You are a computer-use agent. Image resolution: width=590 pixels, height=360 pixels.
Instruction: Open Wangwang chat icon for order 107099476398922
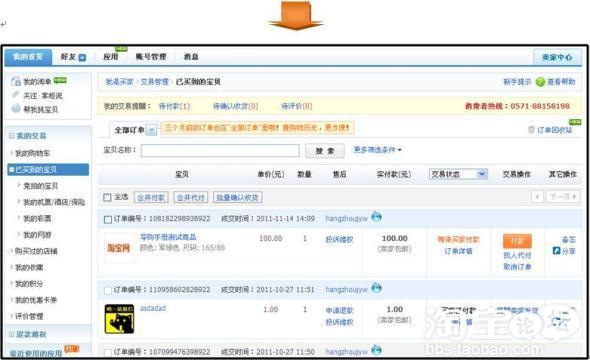click(x=376, y=350)
